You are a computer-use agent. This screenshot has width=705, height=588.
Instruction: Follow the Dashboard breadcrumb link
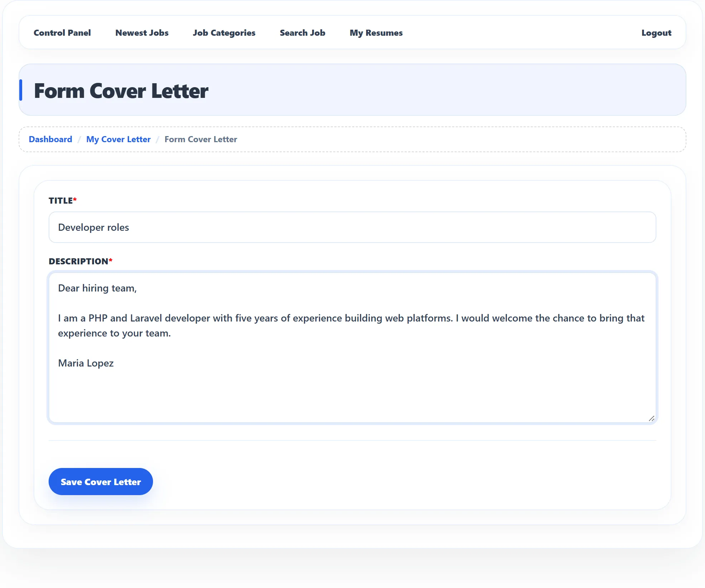tap(50, 139)
